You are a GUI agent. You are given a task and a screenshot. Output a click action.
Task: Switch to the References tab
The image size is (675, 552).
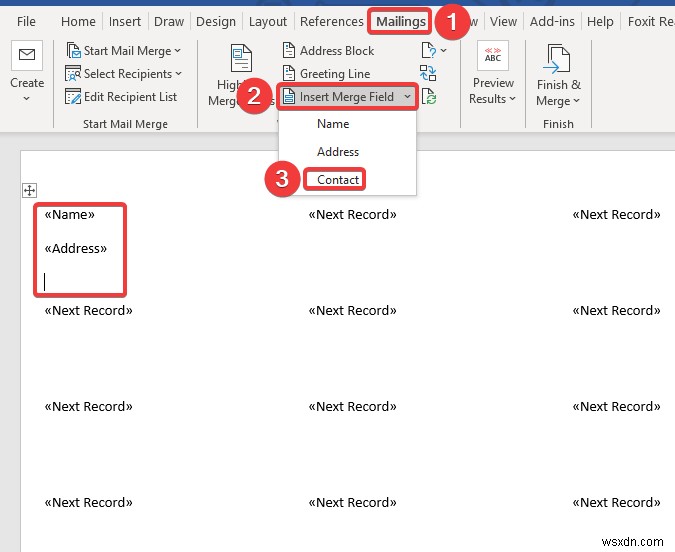(x=331, y=22)
